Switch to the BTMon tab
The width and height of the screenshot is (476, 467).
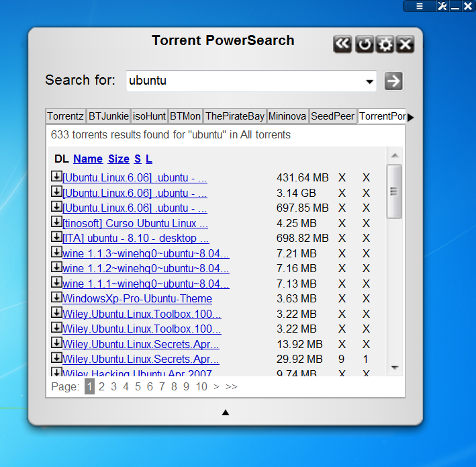(x=185, y=116)
